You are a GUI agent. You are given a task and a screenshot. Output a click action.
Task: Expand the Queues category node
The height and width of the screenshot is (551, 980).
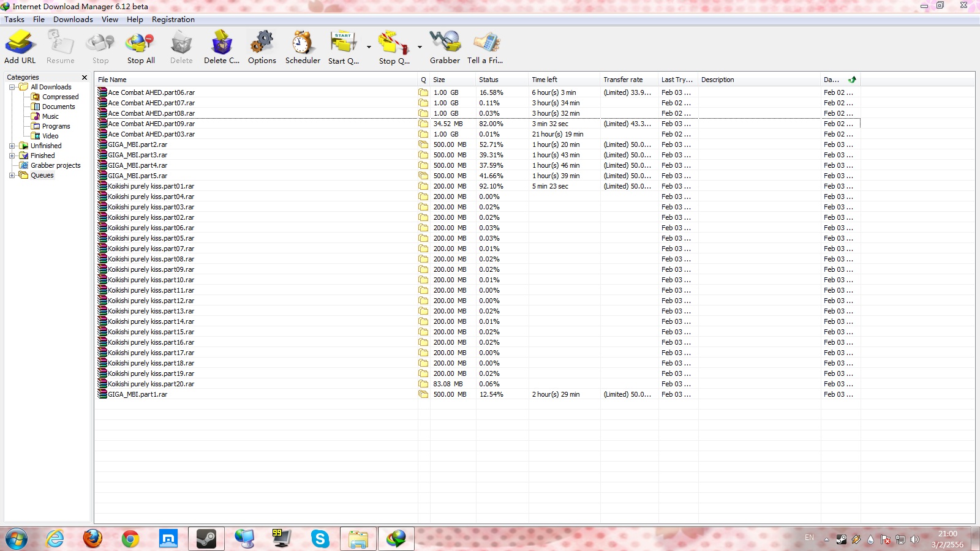tap(12, 175)
